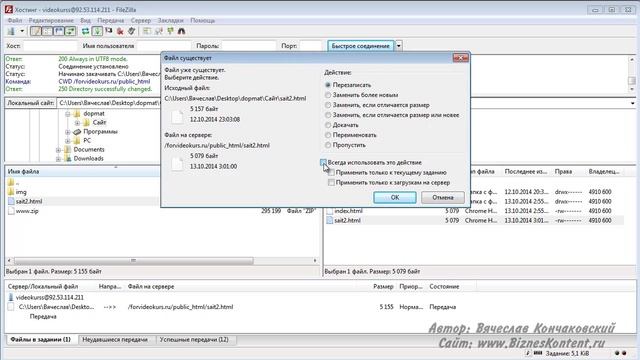The width and height of the screenshot is (640, 360).
Task: Click the Программы folder icon
Action: pos(77,131)
